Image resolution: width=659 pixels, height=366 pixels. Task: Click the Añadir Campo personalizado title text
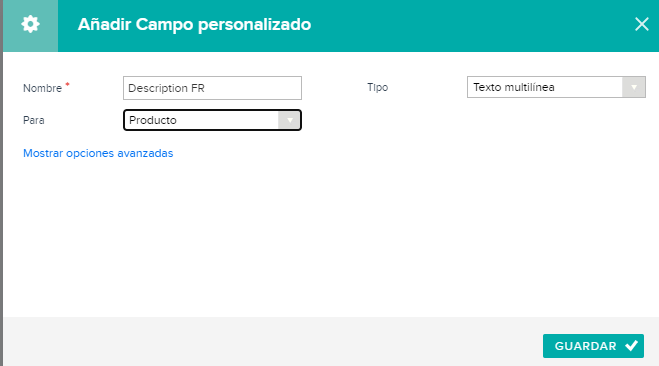pos(194,24)
